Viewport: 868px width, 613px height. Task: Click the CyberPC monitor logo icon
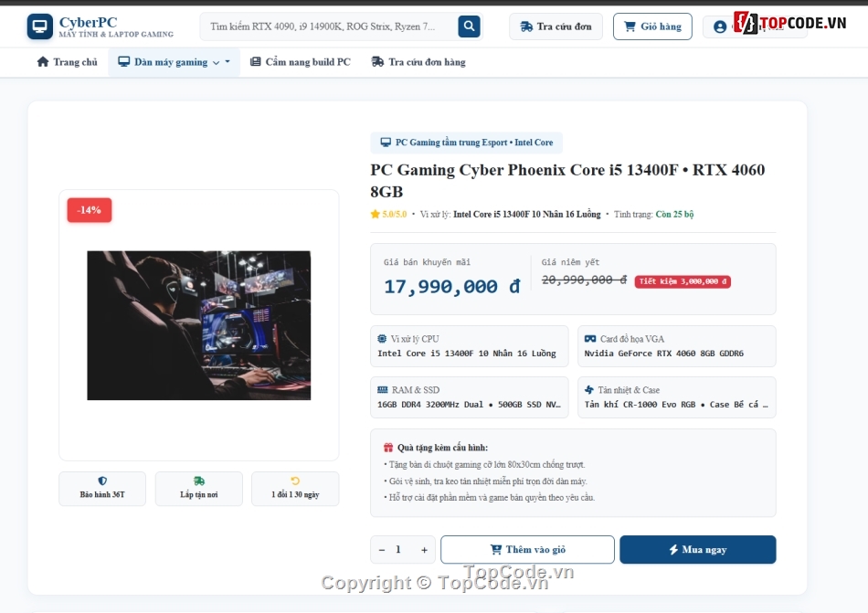(x=40, y=26)
